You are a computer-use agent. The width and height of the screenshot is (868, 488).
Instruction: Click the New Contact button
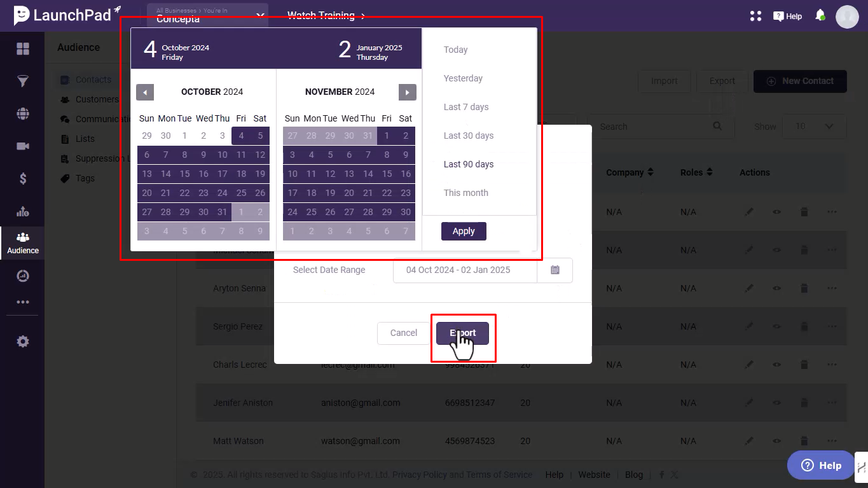[800, 81]
